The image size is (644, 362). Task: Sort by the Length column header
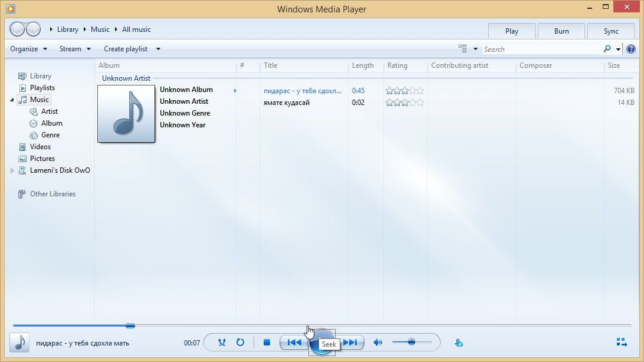pyautogui.click(x=366, y=65)
